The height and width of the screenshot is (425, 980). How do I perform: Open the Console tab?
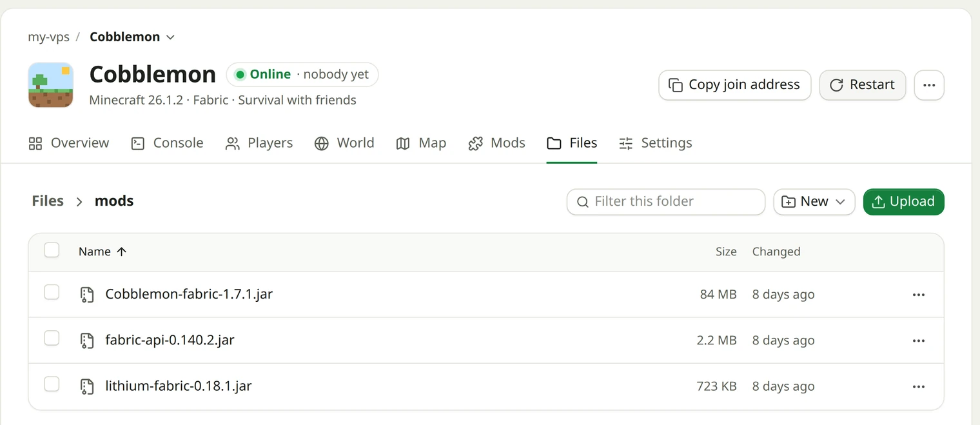click(x=167, y=143)
